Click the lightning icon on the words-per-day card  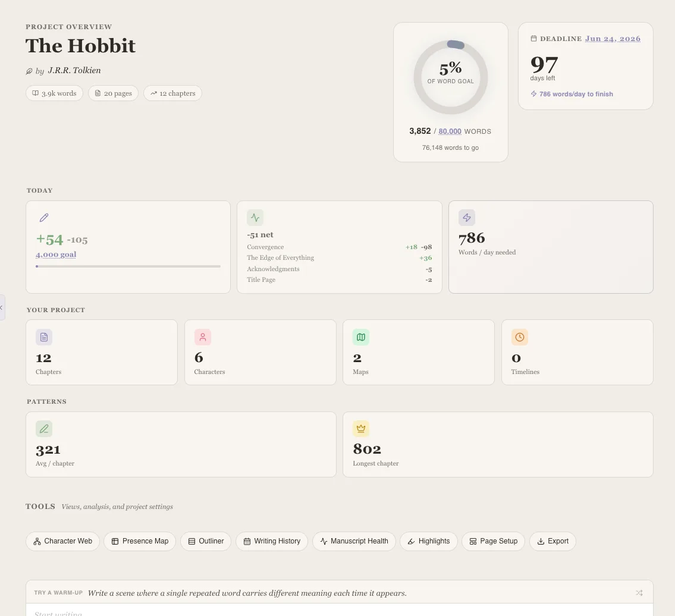click(x=467, y=218)
